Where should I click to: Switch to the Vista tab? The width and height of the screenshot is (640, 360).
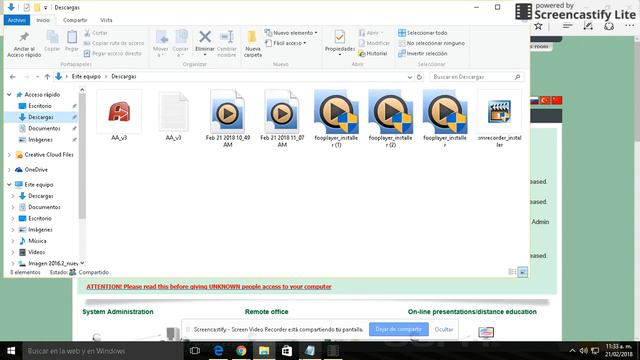(x=106, y=20)
